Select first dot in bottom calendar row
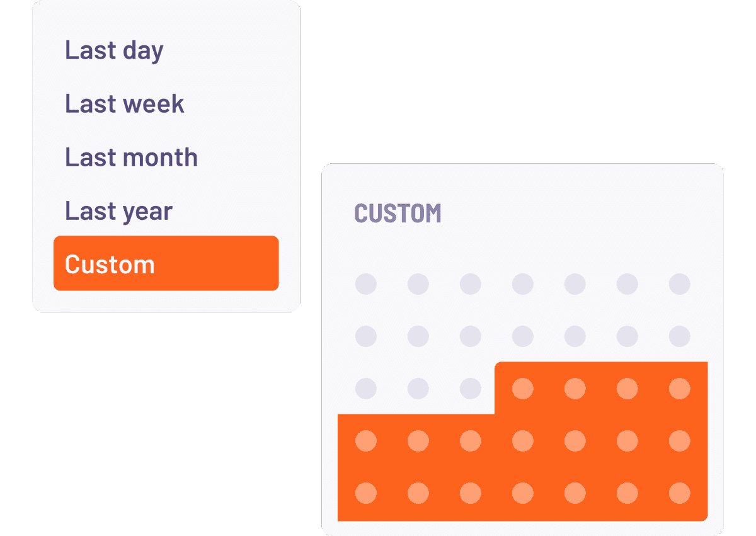 pyautogui.click(x=366, y=493)
